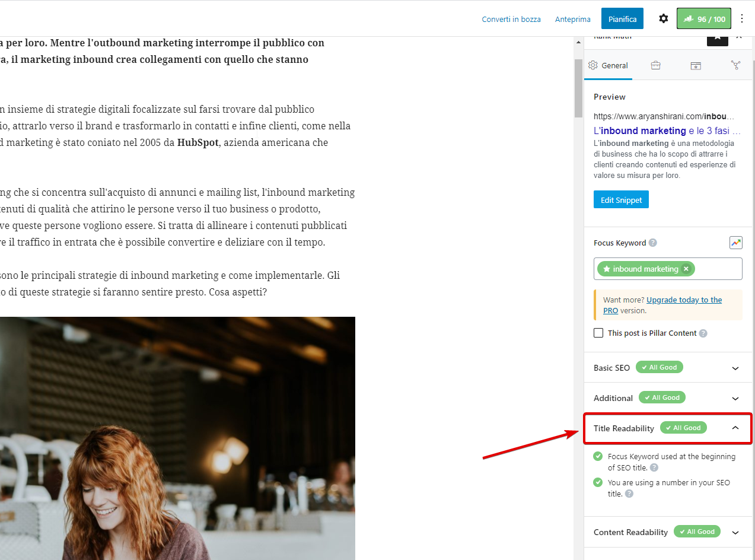
Task: Expand the Additional section
Action: tap(735, 398)
